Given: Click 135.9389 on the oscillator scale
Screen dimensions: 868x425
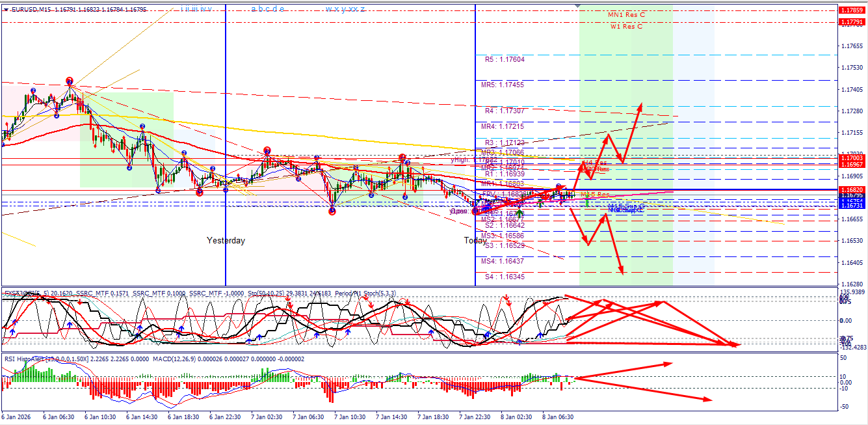Looking at the screenshot, I should pyautogui.click(x=852, y=294).
